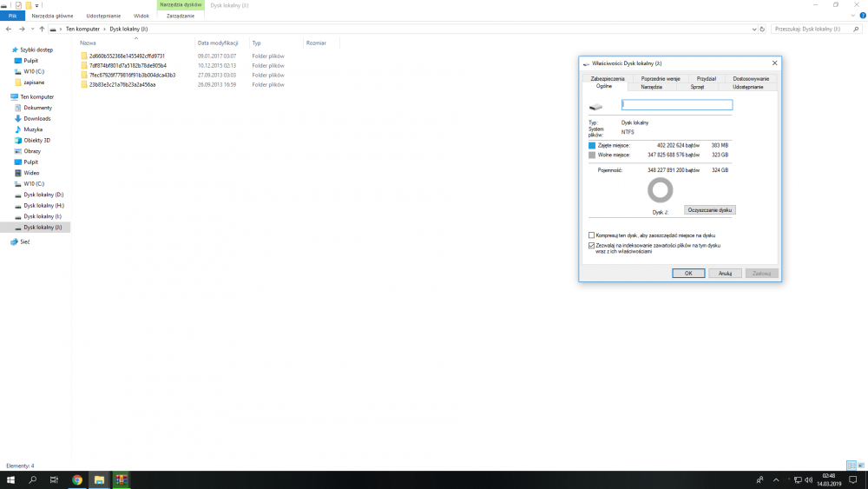This screenshot has height=489, width=868.
Task: Click the Windows Start button
Action: 10,479
